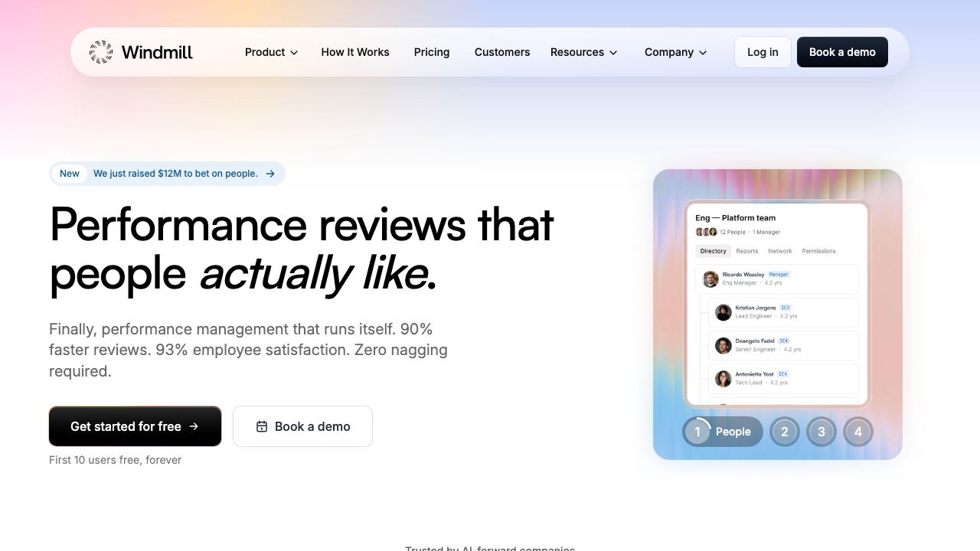Click the Manager badge beside Ricardo Weasley
The width and height of the screenshot is (980, 551).
779,274
